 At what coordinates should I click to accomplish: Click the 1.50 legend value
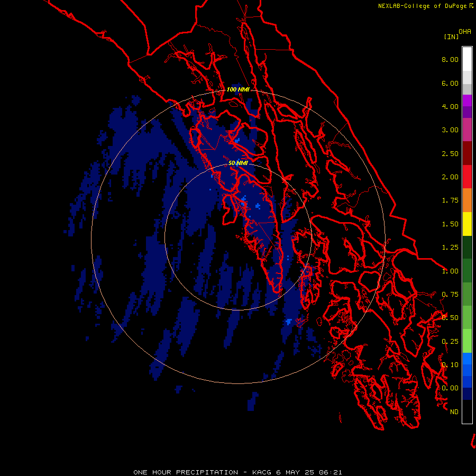point(450,224)
